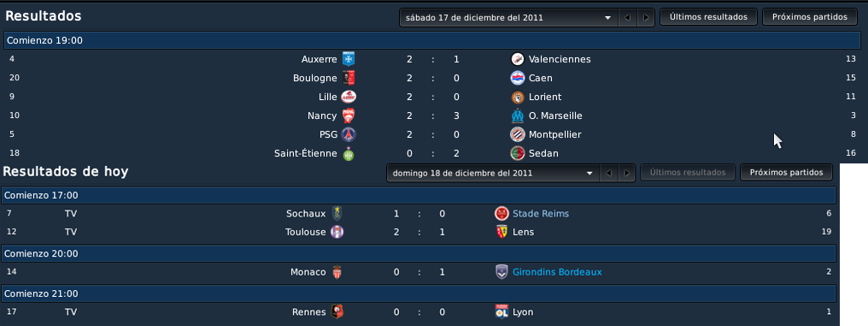Click top Próximos partidos button
Screen dimensions: 868x326
pyautogui.click(x=810, y=16)
